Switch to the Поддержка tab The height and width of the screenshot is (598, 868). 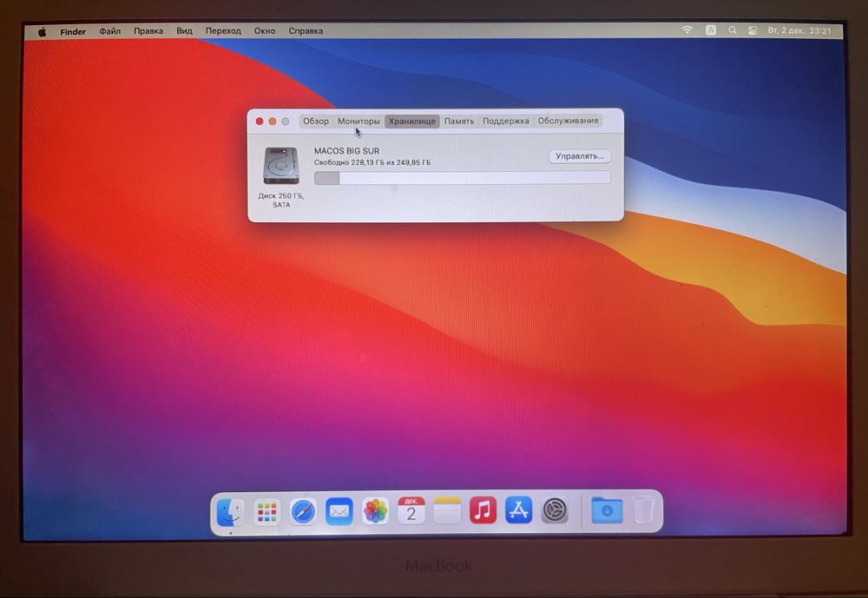coord(505,121)
